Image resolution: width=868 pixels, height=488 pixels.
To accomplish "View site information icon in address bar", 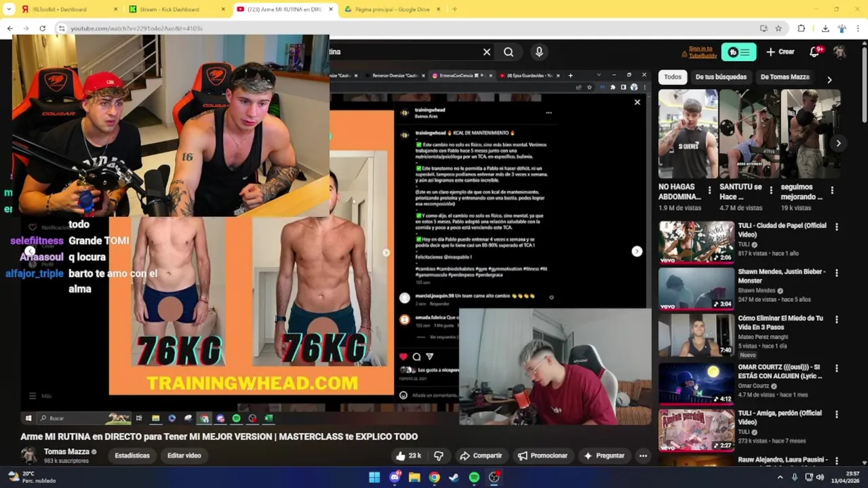I will pyautogui.click(x=61, y=28).
